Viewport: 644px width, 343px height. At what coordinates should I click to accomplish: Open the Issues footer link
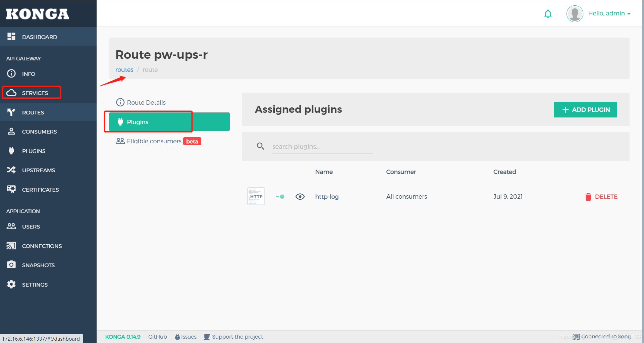[185, 337]
